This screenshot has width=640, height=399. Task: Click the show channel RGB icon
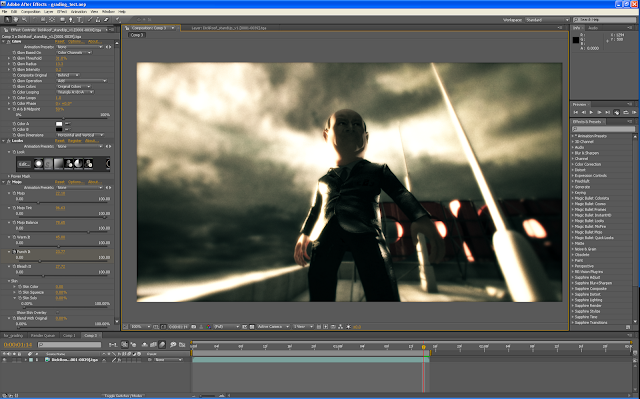pos(208,327)
